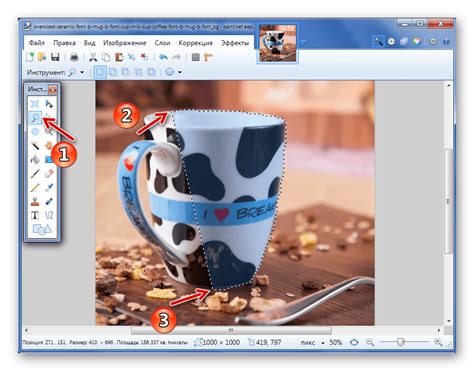Select the Pan hand tool
Image resolution: width=474 pixels, height=371 pixels.
[49, 146]
